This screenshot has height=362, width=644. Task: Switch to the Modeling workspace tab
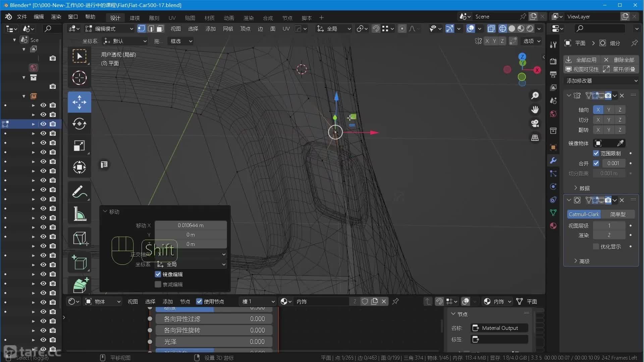(x=135, y=18)
